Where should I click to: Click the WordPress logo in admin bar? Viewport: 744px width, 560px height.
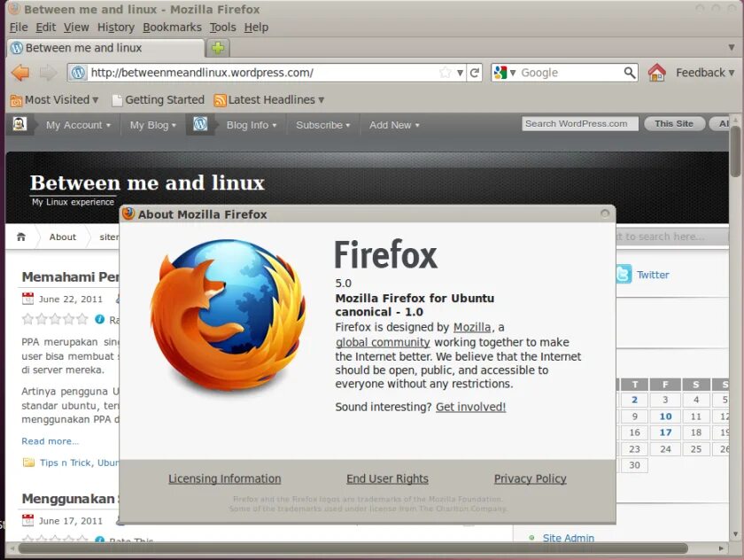200,124
